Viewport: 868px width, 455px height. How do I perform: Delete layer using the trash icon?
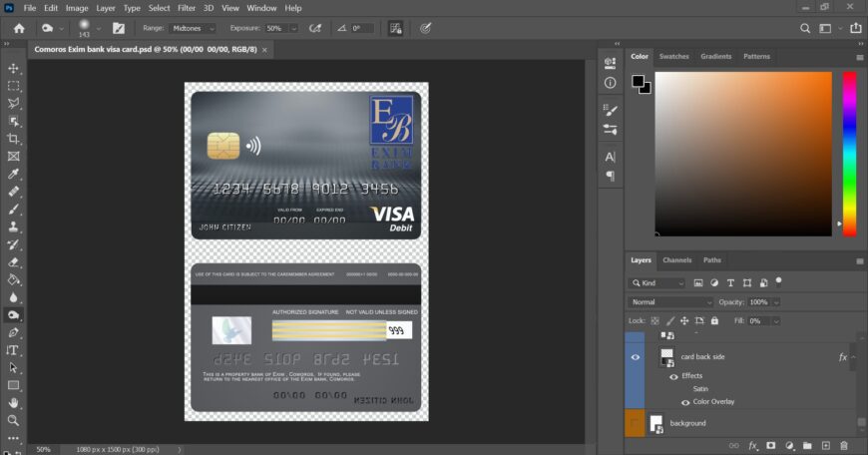click(844, 446)
